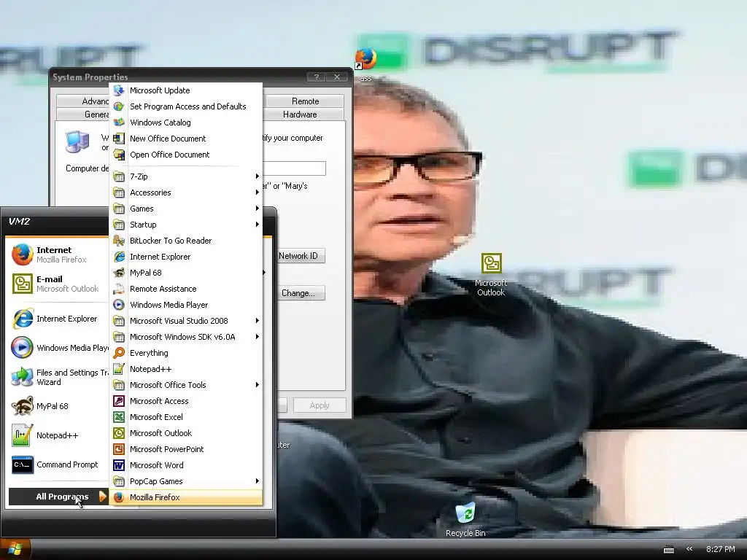Launch MyPal 68 from Start menu left pane
Screen dimensions: 747x560
(58, 406)
